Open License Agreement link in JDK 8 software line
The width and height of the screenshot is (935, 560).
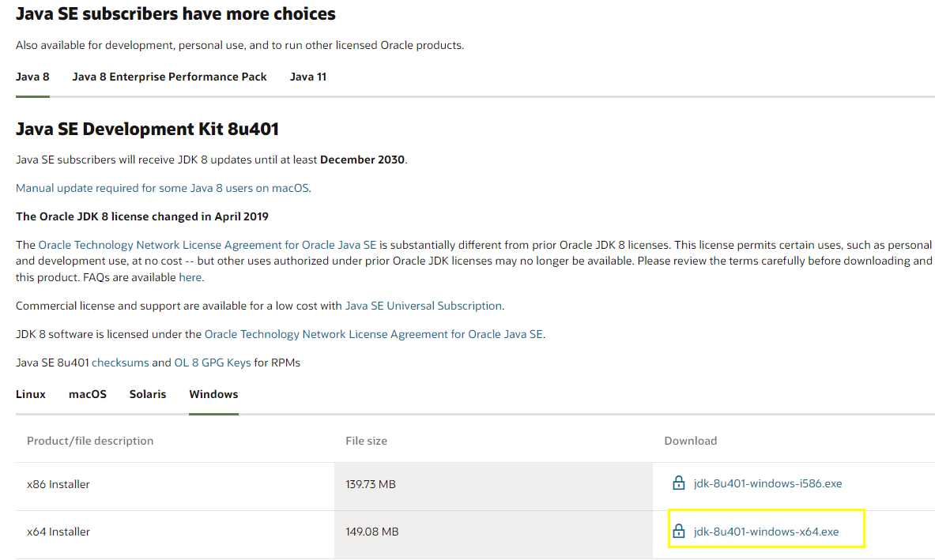[373, 334]
